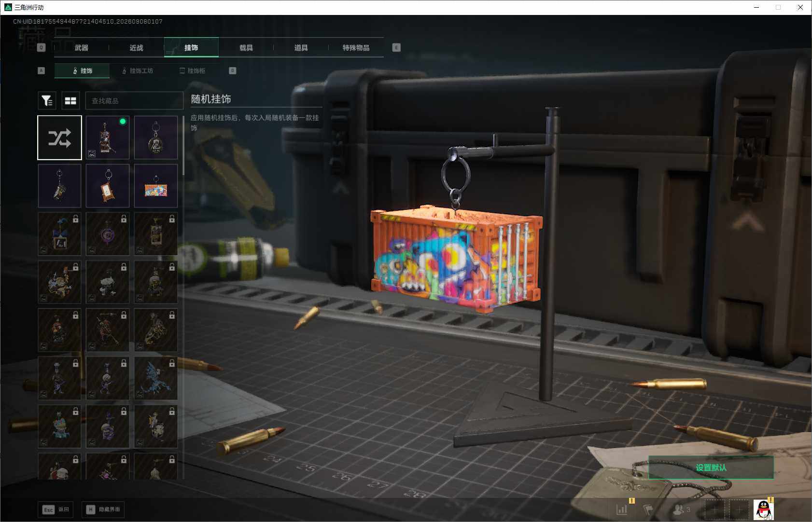Click the hanging graffiti container charm model
This screenshot has height=522, width=812.
[456, 260]
